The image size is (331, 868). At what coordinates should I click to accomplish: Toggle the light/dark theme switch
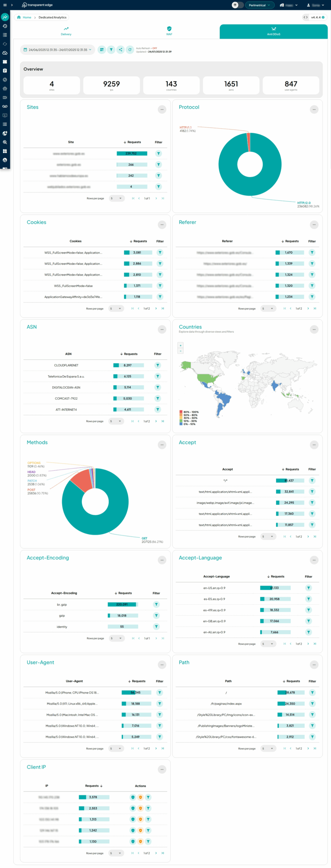[x=237, y=5]
